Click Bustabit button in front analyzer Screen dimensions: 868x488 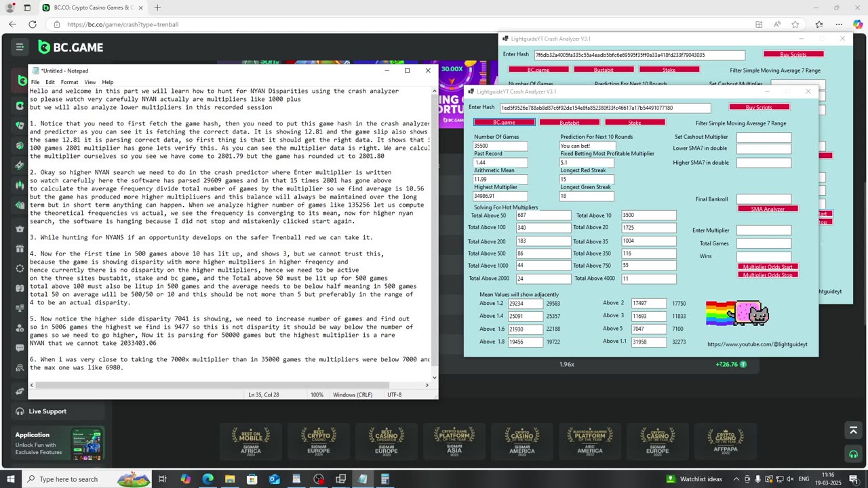pos(570,123)
